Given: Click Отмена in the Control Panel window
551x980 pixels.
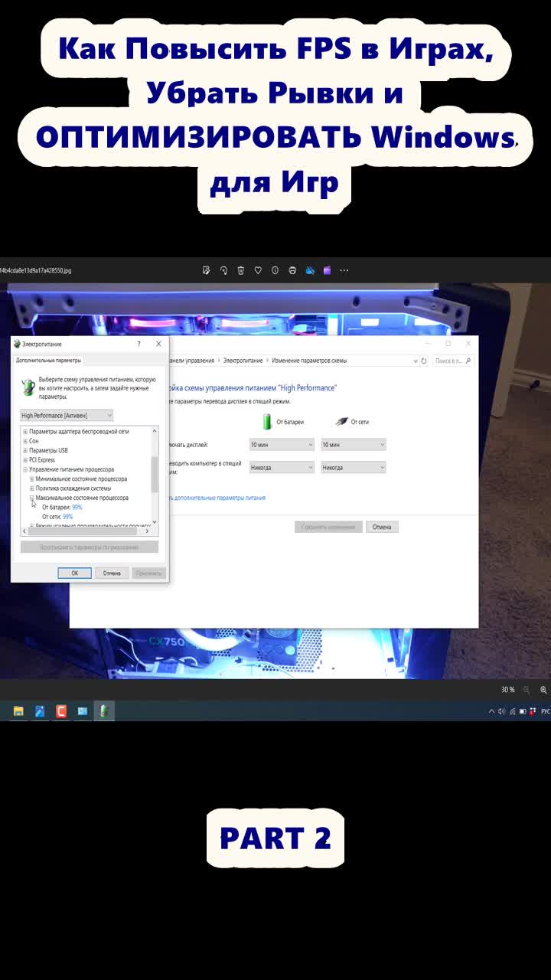Looking at the screenshot, I should click(382, 527).
